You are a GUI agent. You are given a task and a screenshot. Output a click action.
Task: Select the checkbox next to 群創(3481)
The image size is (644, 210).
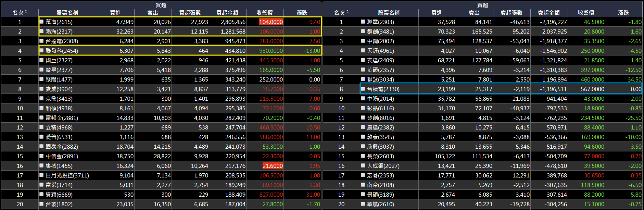pyautogui.click(x=363, y=31)
